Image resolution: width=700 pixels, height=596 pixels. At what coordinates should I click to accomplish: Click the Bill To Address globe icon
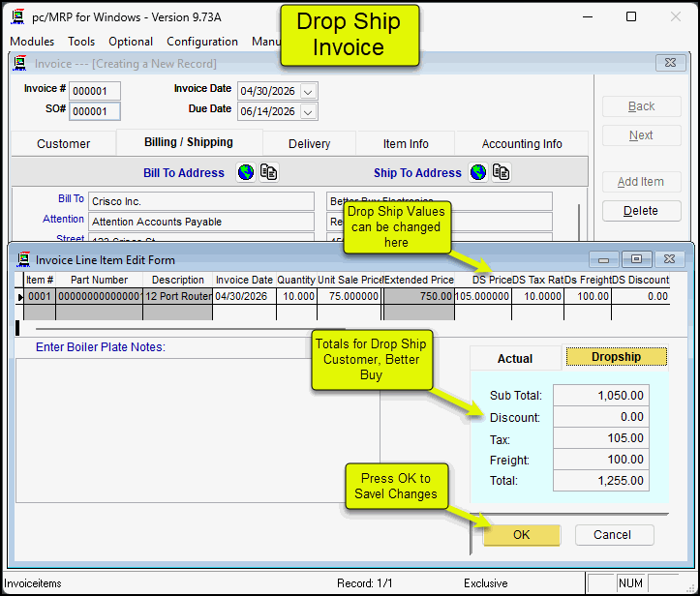(246, 172)
